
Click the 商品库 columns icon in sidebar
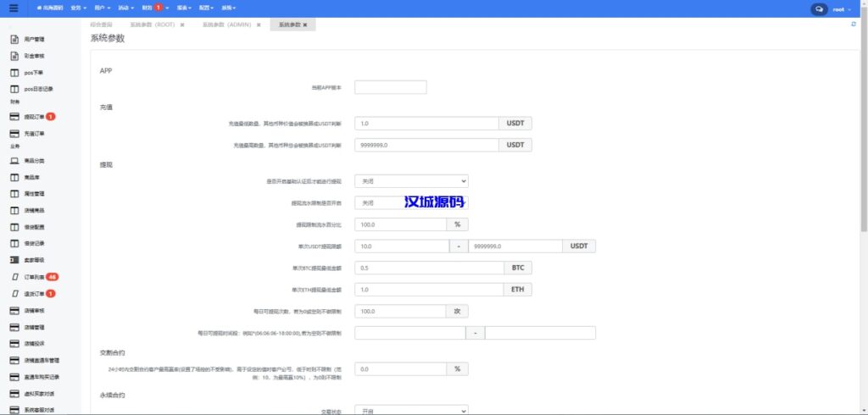[x=15, y=178]
